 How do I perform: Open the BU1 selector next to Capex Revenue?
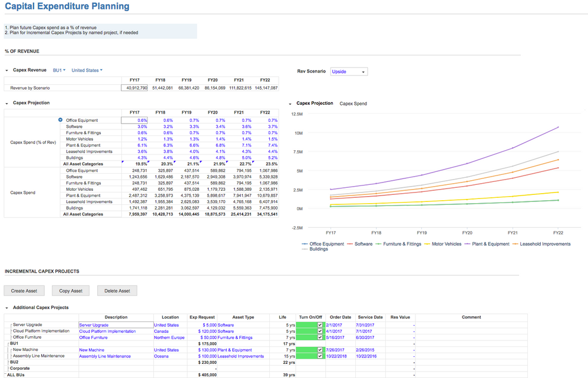tap(59, 70)
